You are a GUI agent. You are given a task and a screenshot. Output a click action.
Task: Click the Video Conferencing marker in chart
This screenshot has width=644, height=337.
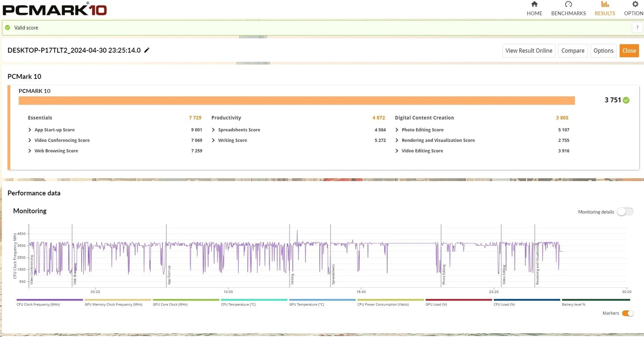pyautogui.click(x=32, y=270)
